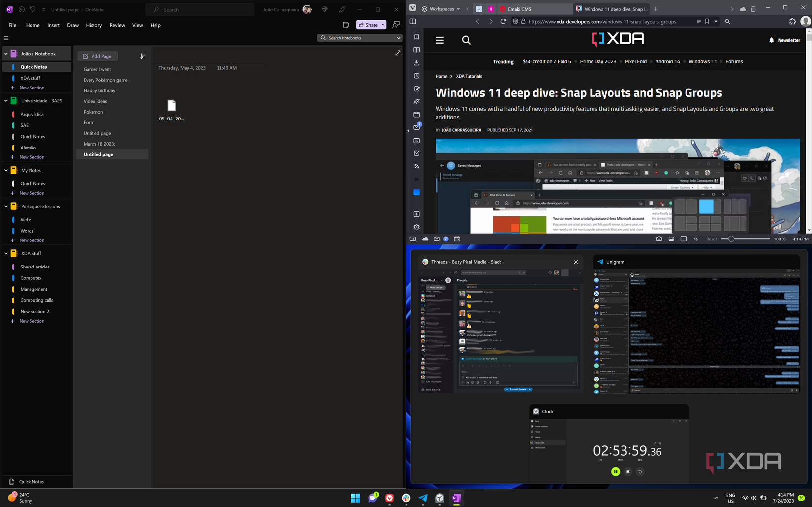Viewport: 812px width, 507px height.
Task: Open Telegram from the taskbar
Action: (x=423, y=498)
